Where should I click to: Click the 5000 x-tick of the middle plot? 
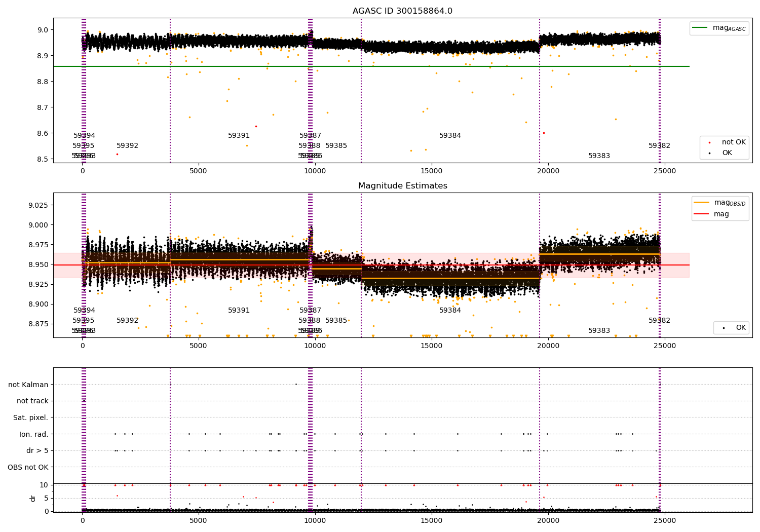pos(198,346)
